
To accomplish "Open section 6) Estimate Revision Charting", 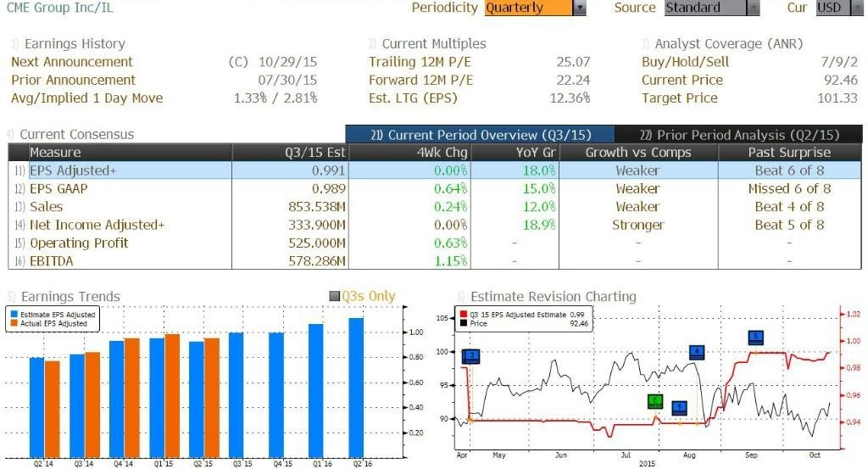I will (x=547, y=296).
